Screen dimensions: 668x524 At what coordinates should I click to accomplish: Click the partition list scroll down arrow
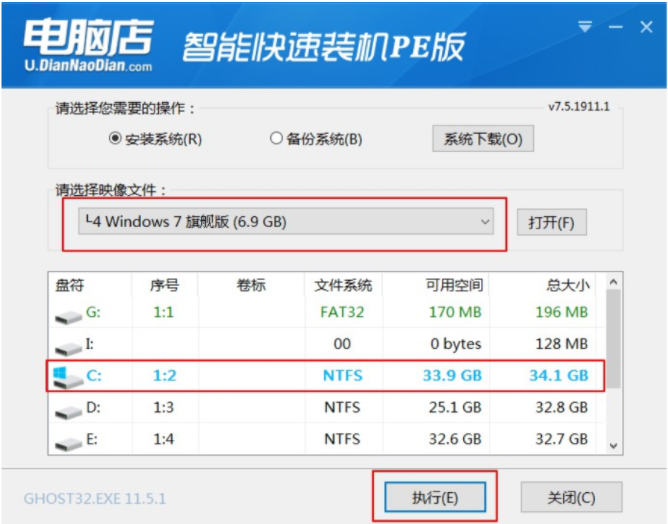click(613, 446)
